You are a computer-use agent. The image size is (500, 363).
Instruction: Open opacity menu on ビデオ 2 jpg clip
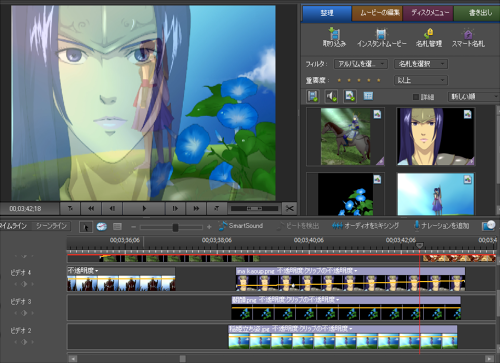312,329
